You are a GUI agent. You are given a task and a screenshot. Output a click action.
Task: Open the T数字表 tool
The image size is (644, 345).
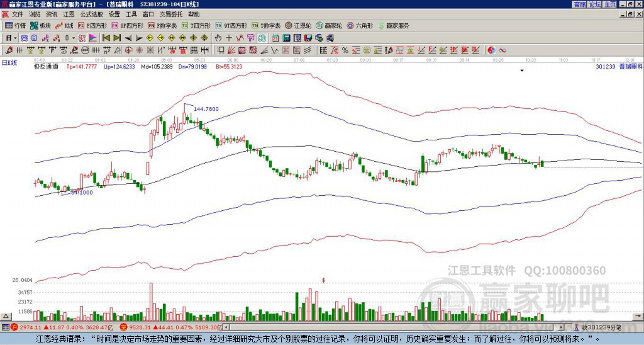266,25
